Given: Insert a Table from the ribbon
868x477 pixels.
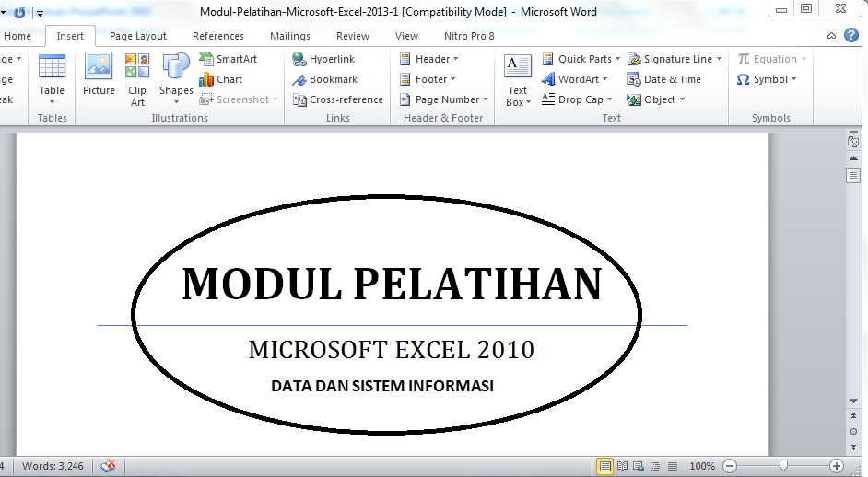Looking at the screenshot, I should 52,79.
